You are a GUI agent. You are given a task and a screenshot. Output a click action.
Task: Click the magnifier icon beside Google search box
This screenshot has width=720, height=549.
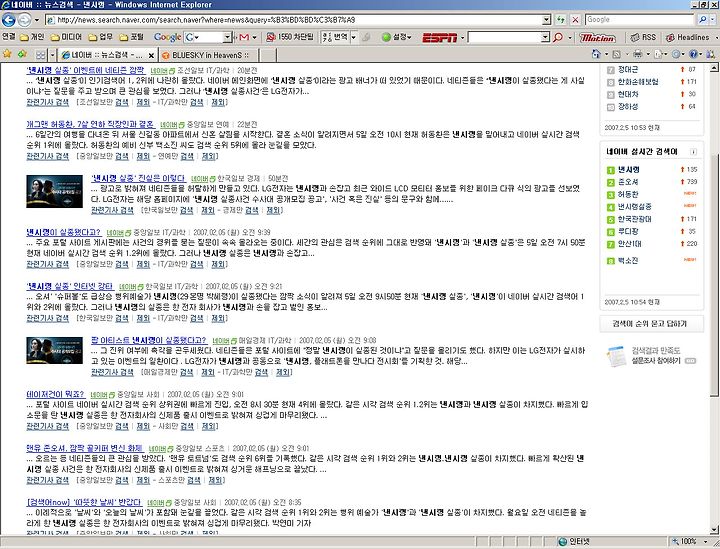point(702,20)
